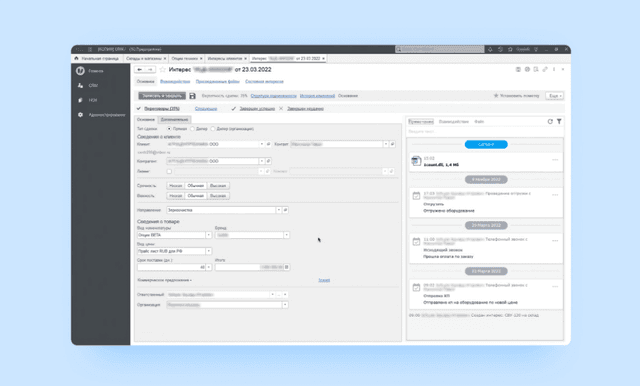
Task: Expand the Вид цены dropdown
Action: tap(209, 251)
